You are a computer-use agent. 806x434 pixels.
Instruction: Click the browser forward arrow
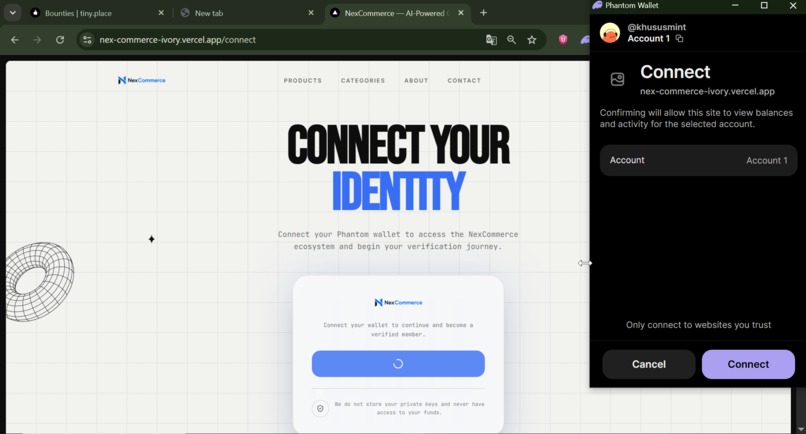click(37, 40)
